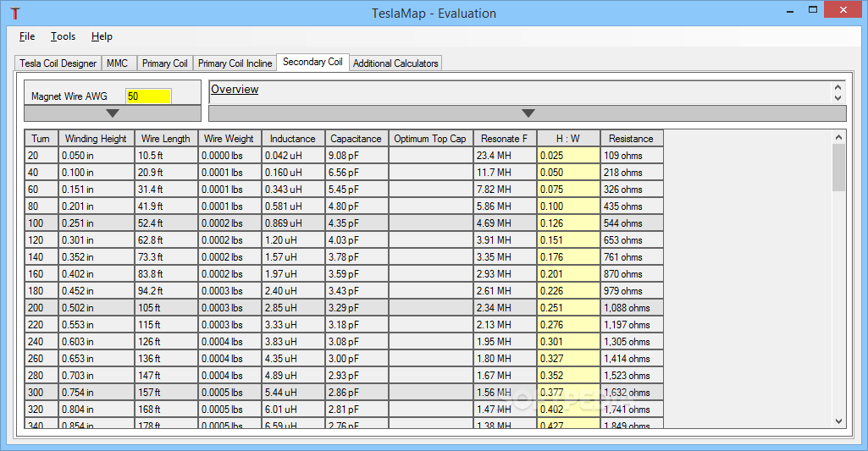Click the 0.502 in winding height cell

tap(97, 308)
